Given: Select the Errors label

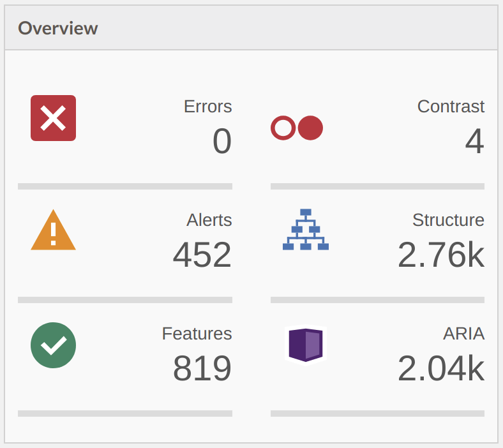Looking at the screenshot, I should (x=207, y=107).
